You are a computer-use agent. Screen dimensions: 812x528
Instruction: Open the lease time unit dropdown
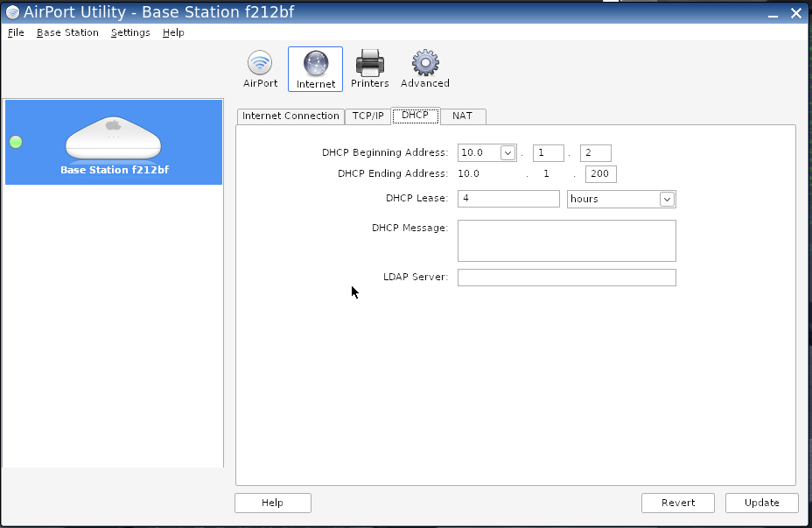667,200
